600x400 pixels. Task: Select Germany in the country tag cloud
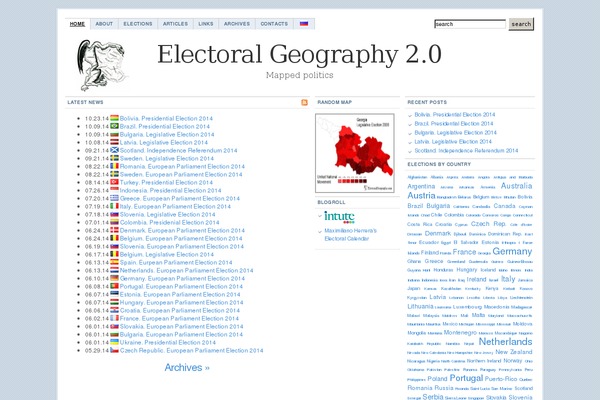(x=512, y=251)
